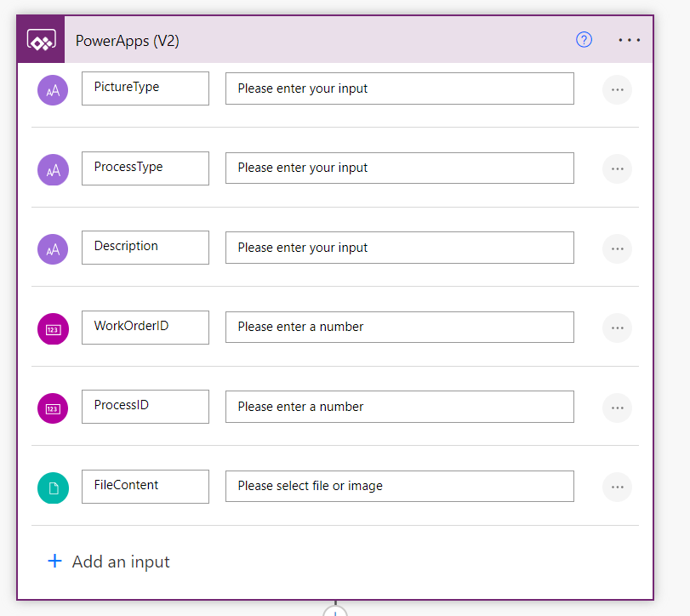Open the PowerApps (V2) help icon
The width and height of the screenshot is (690, 616).
click(584, 40)
